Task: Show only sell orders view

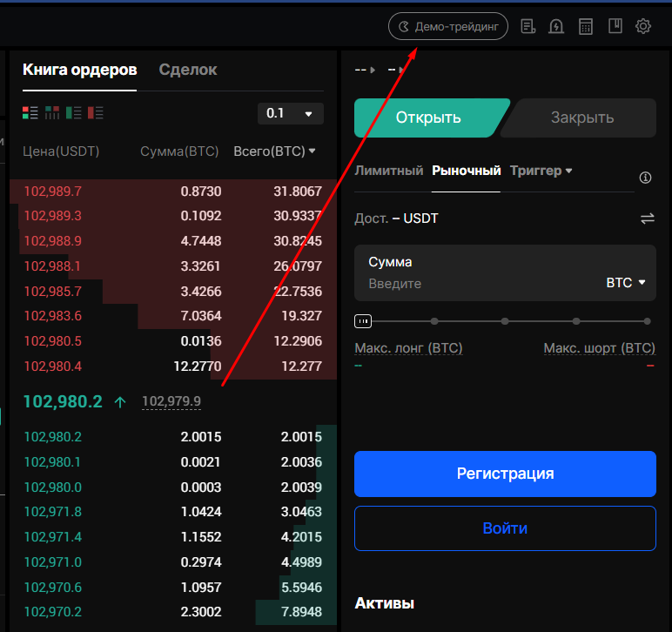Action: (x=96, y=113)
